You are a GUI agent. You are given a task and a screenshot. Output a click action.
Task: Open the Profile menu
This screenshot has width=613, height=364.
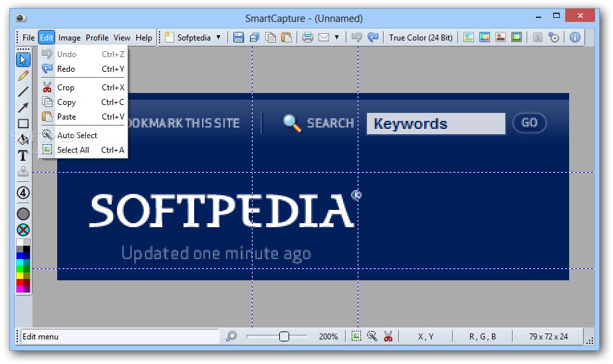coord(97,37)
